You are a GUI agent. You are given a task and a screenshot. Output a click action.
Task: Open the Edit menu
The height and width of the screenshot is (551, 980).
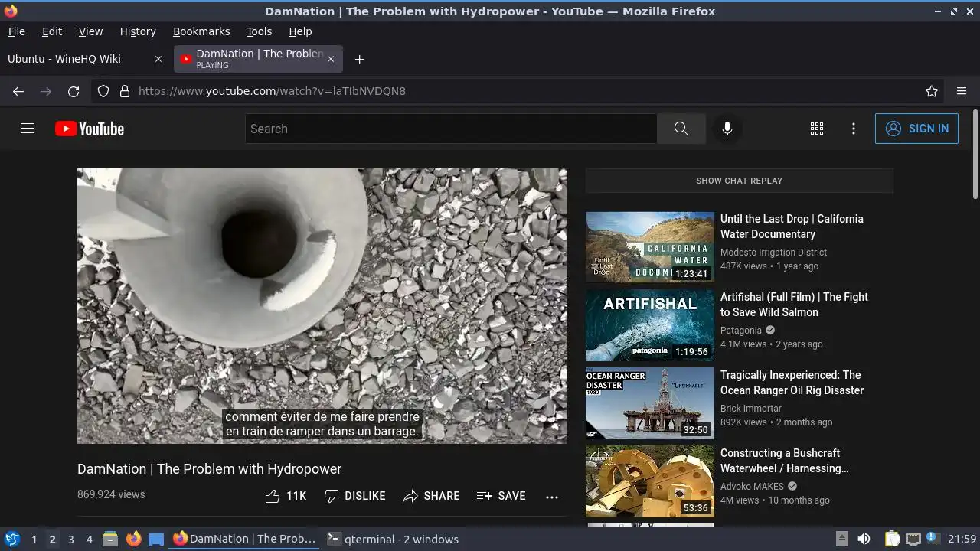(x=52, y=31)
